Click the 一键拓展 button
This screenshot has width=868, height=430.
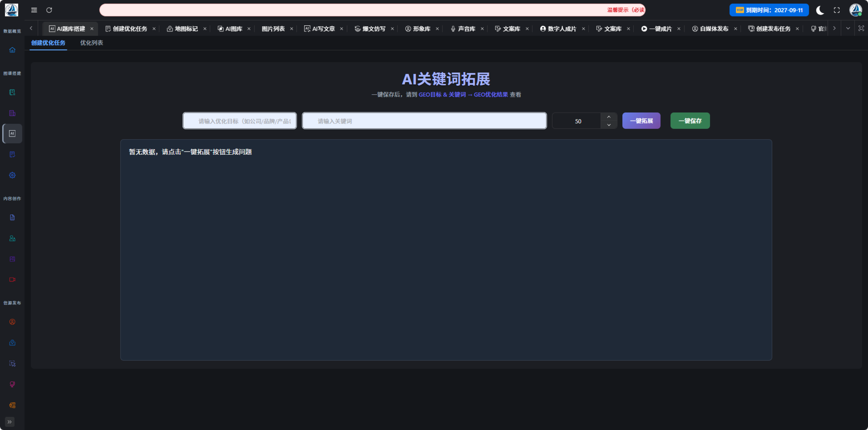641,121
